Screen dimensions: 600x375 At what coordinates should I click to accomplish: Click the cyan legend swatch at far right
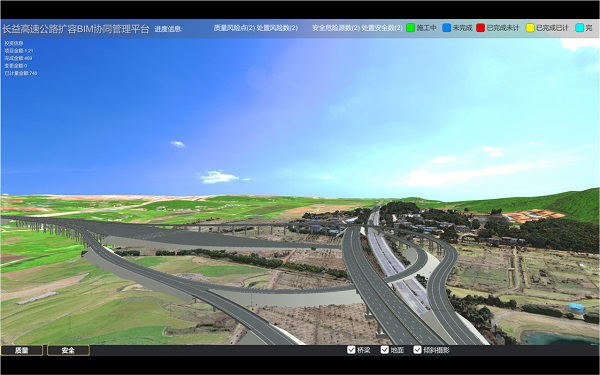coord(580,28)
